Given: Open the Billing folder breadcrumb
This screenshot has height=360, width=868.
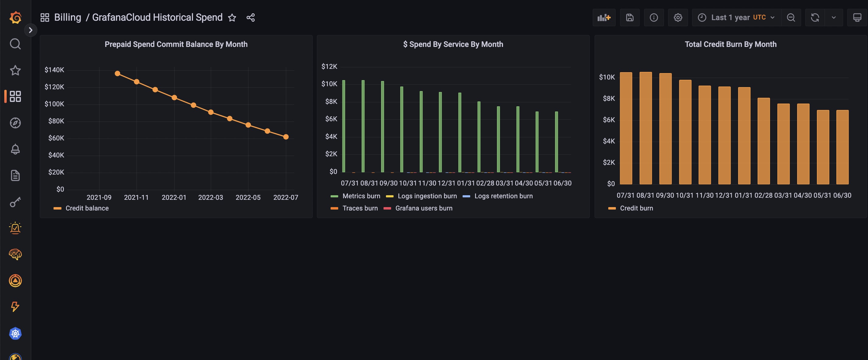Looking at the screenshot, I should tap(68, 18).
